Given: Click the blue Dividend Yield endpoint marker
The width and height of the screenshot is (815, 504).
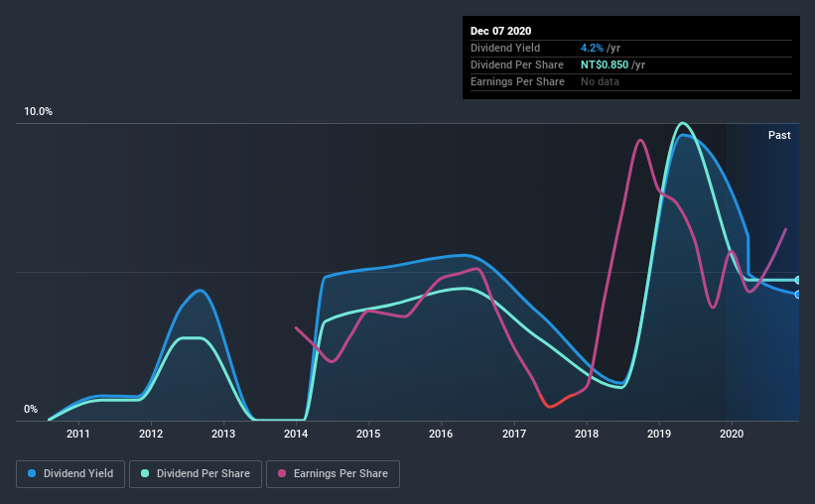Looking at the screenshot, I should (x=798, y=295).
